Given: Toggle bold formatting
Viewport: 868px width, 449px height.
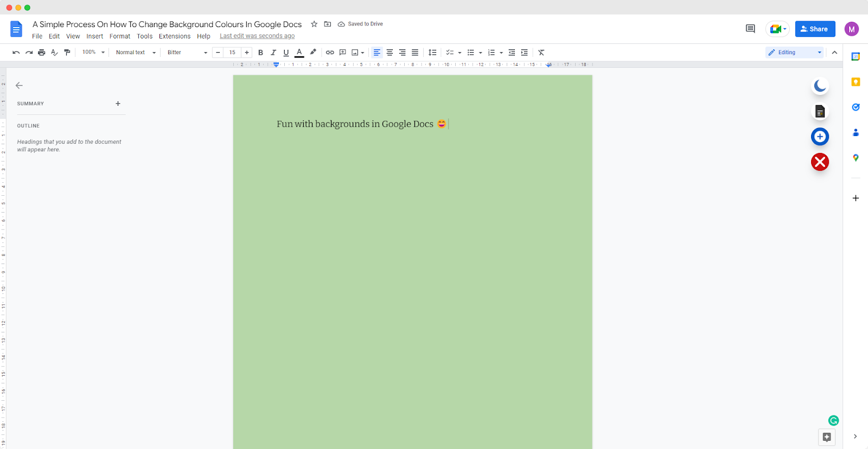Looking at the screenshot, I should pos(260,53).
